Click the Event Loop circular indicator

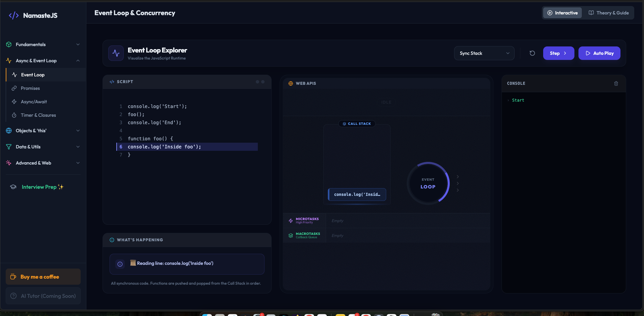point(428,183)
